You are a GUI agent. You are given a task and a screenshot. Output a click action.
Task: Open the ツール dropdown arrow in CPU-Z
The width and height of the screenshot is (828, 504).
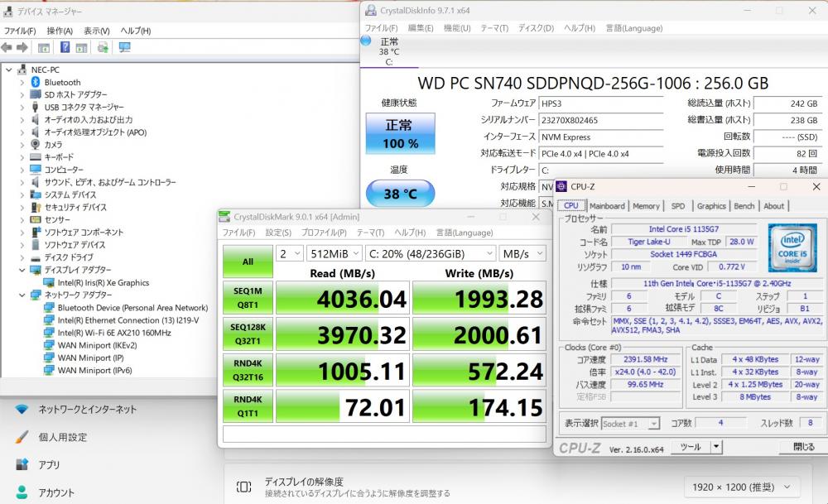pos(715,446)
